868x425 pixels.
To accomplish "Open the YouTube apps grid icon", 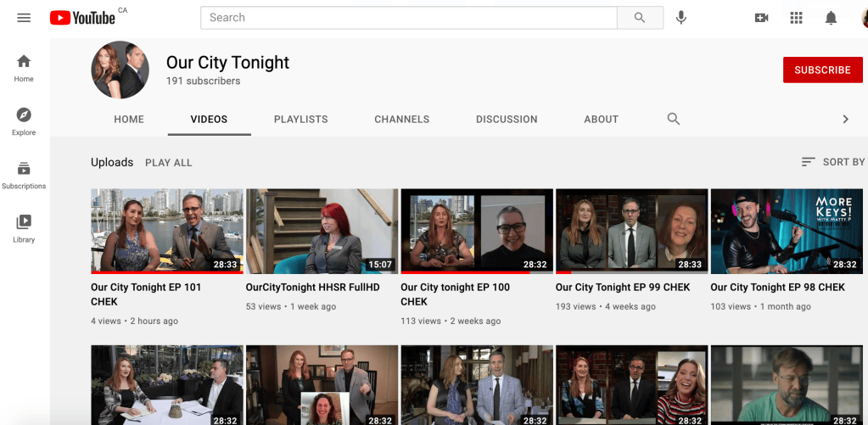I will (x=796, y=18).
